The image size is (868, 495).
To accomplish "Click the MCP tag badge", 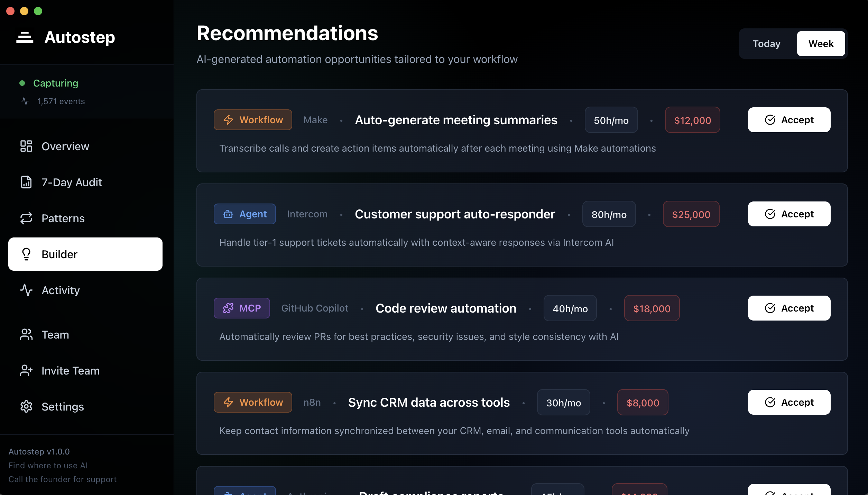I will (242, 308).
